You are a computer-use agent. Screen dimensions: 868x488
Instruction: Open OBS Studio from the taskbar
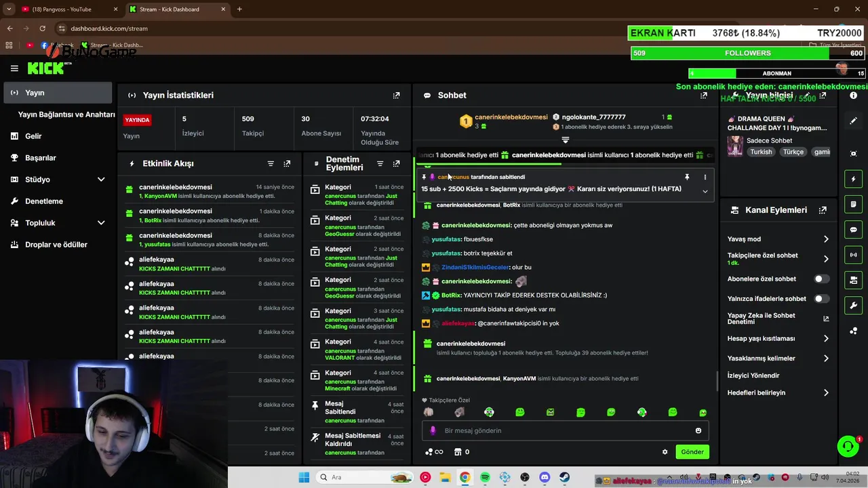pyautogui.click(x=525, y=477)
